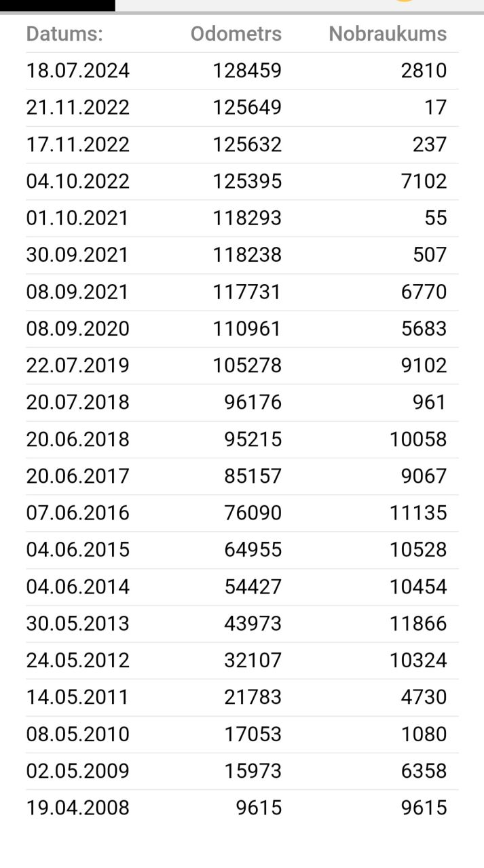Click the mileage value 7102

(x=424, y=181)
